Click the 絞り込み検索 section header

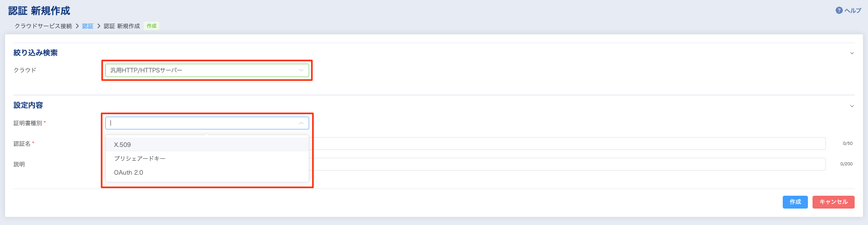(x=35, y=53)
